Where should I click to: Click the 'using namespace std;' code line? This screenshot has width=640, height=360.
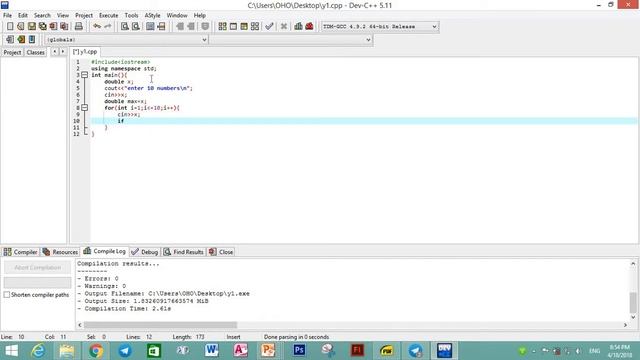click(x=124, y=69)
